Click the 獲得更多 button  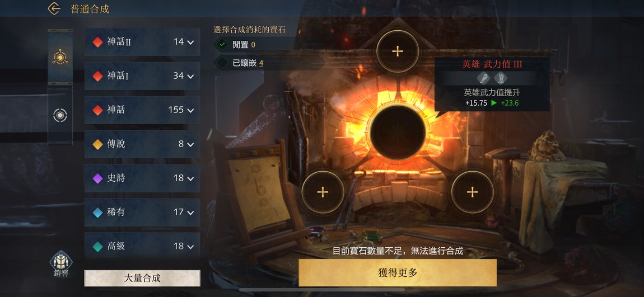[x=397, y=273]
